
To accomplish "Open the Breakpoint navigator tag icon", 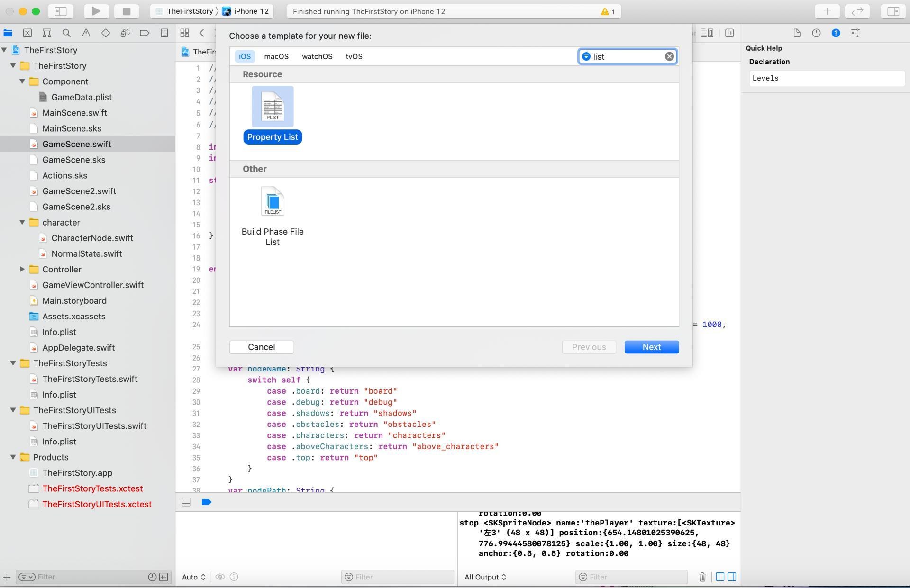I will point(144,33).
